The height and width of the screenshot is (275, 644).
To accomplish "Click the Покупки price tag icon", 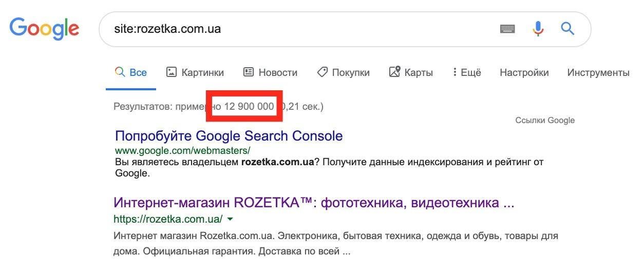I will [323, 72].
